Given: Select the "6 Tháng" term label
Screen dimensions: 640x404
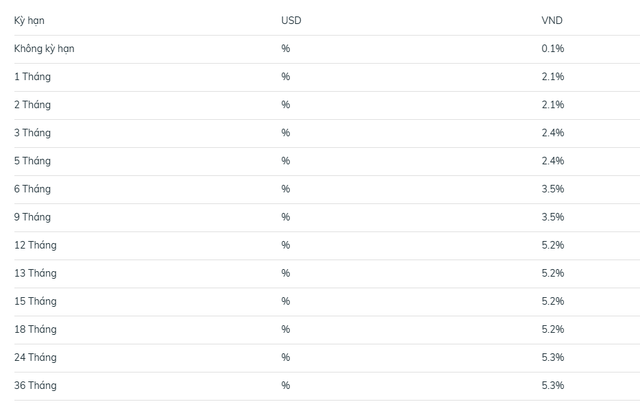Looking at the screenshot, I should tap(33, 188).
